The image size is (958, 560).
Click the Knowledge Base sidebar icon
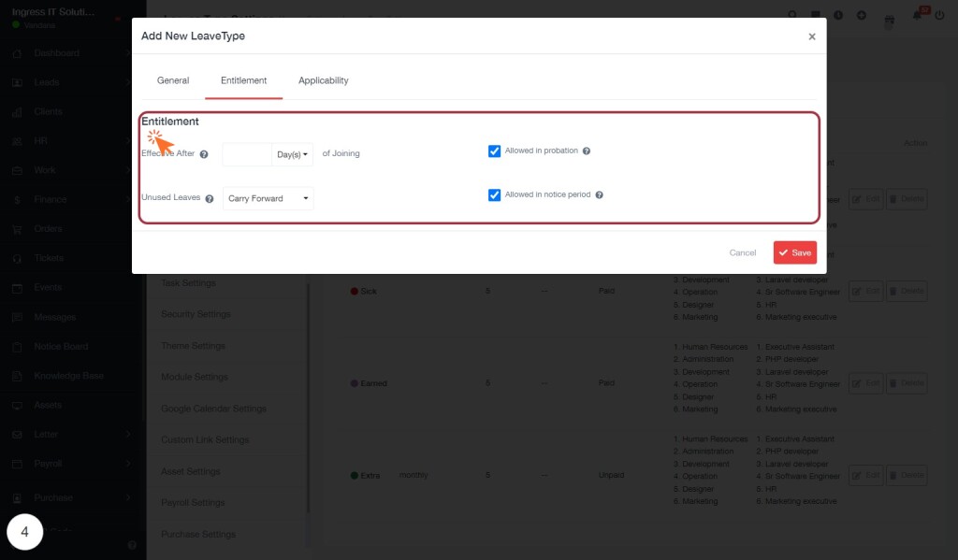point(17,376)
